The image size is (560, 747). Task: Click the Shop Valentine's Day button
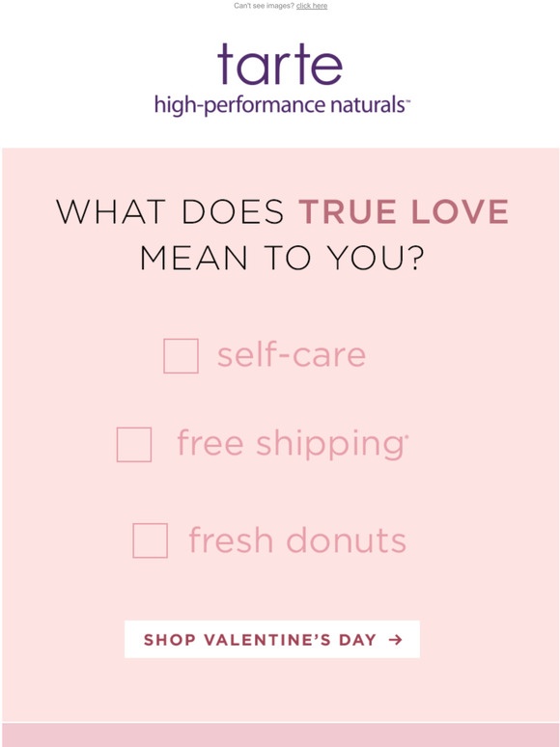click(x=272, y=639)
